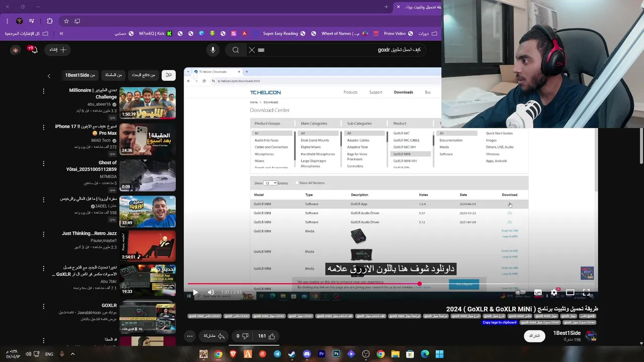Open the 1Best1Side channel avatar
The image size is (644, 362).
591,336
